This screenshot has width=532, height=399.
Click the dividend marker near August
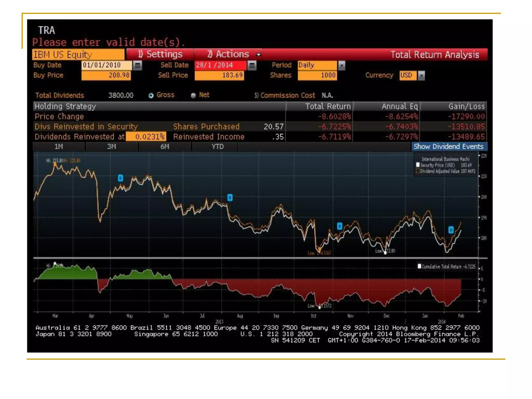tap(230, 198)
